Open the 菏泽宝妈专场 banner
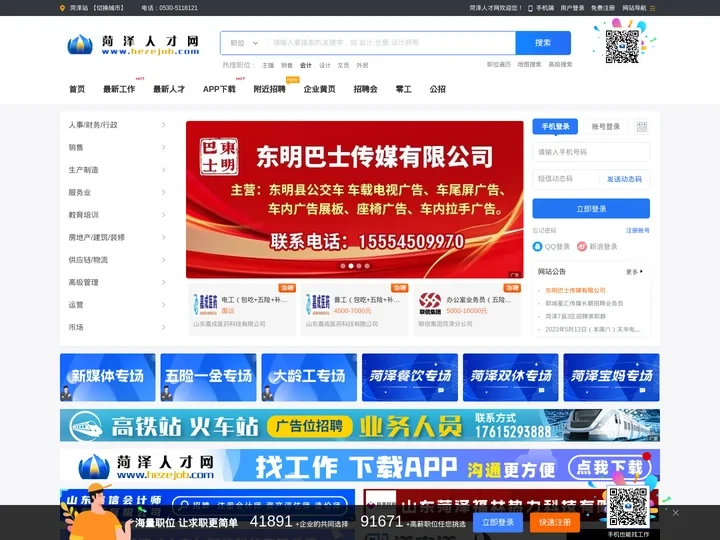This screenshot has height=540, width=720. pyautogui.click(x=612, y=377)
